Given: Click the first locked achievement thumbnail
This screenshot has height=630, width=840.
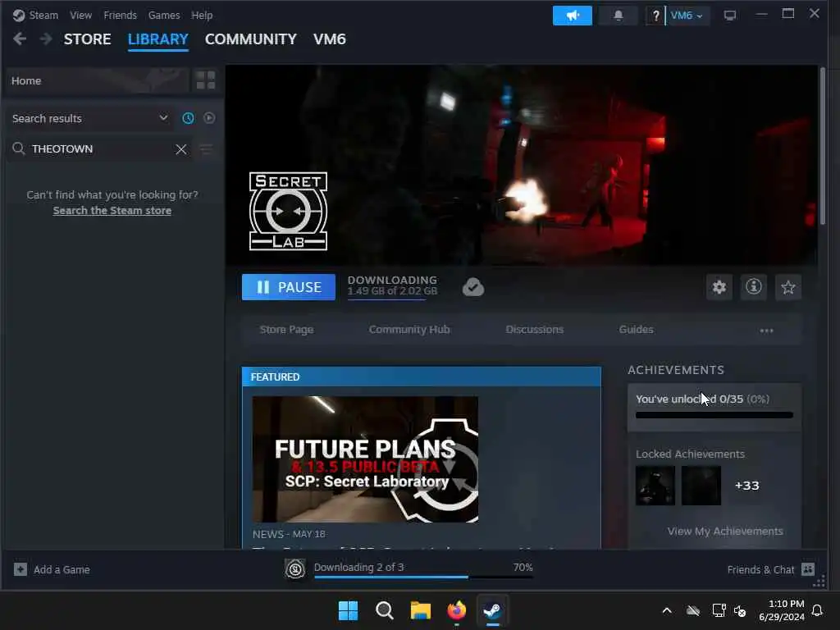Looking at the screenshot, I should pos(655,486).
